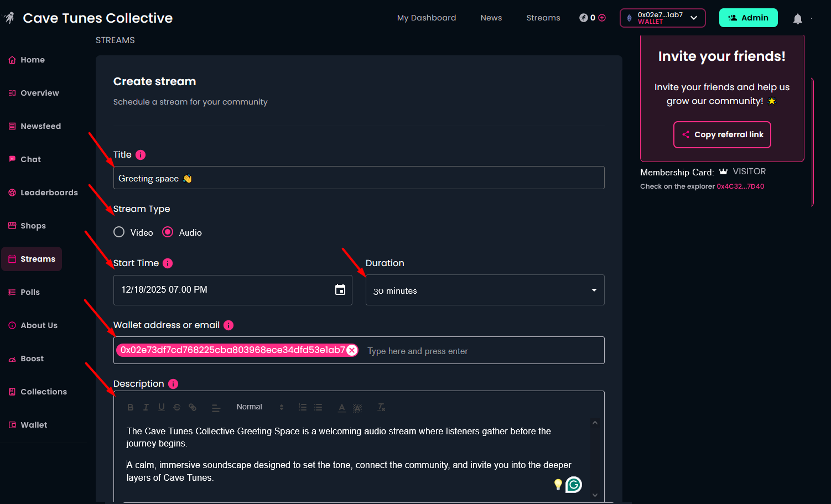Open the Duration dropdown
Screen dimensions: 831x504
[x=485, y=290]
